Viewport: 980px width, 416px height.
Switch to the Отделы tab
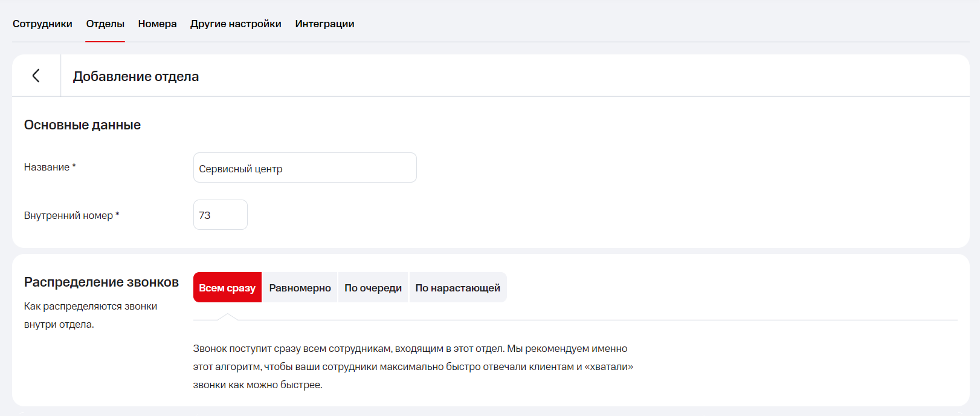105,24
